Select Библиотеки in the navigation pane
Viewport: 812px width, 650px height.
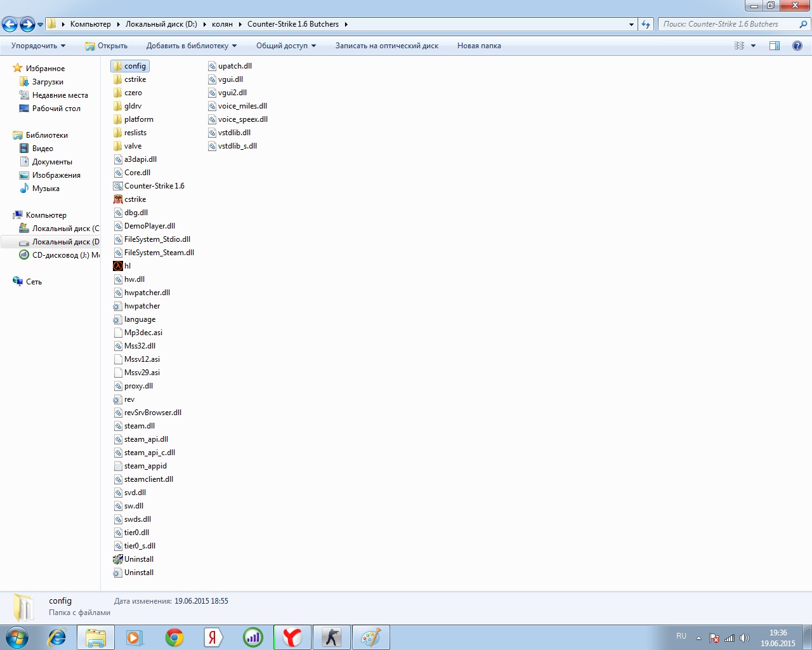coord(47,135)
